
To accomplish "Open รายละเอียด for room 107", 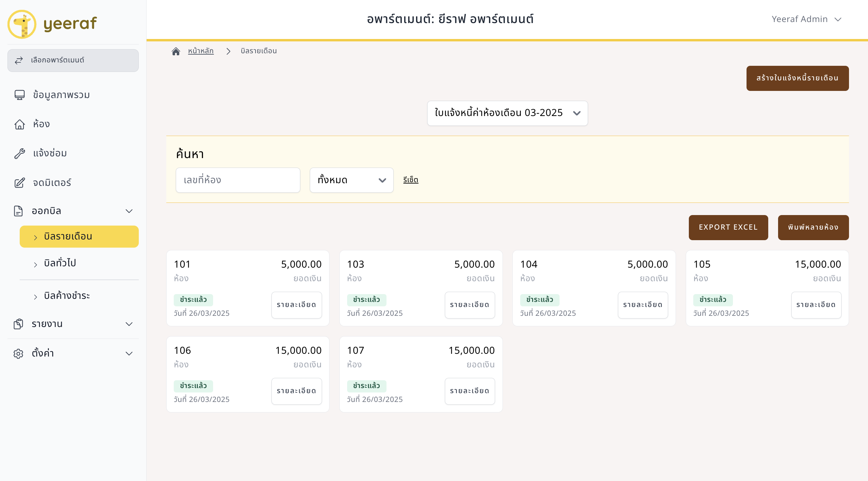I will (x=470, y=391).
